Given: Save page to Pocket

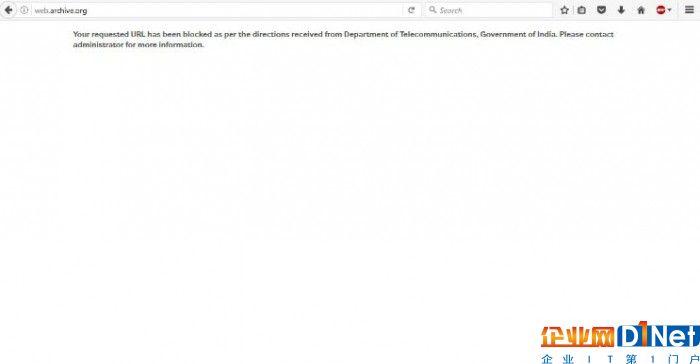Looking at the screenshot, I should (601, 10).
